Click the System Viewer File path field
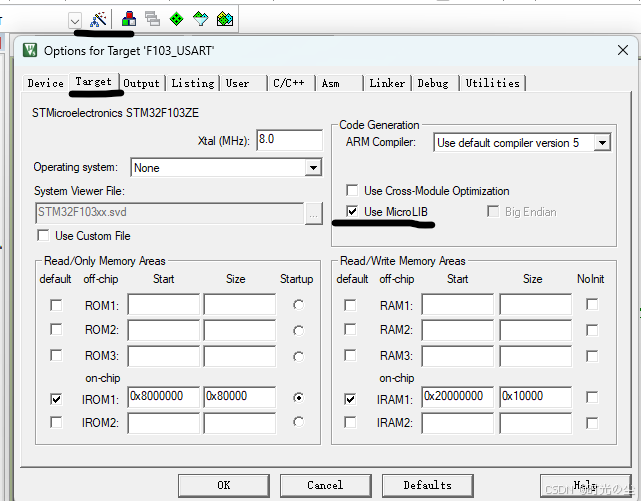641x501 pixels. point(170,212)
